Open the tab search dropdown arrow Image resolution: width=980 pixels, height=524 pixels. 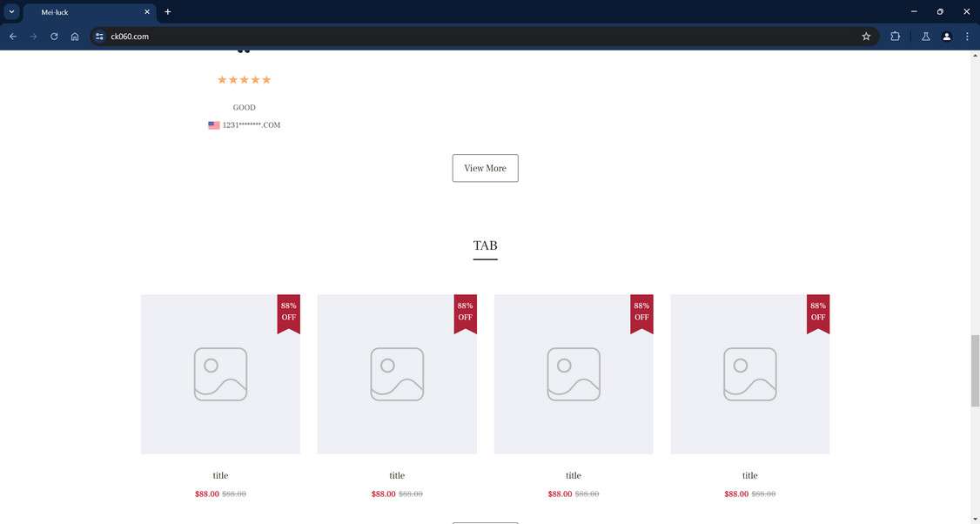[x=11, y=12]
